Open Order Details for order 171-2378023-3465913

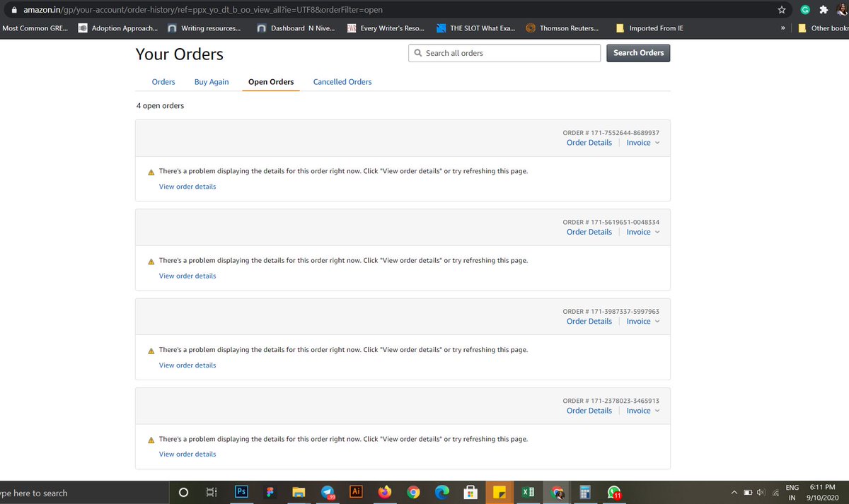pos(589,411)
